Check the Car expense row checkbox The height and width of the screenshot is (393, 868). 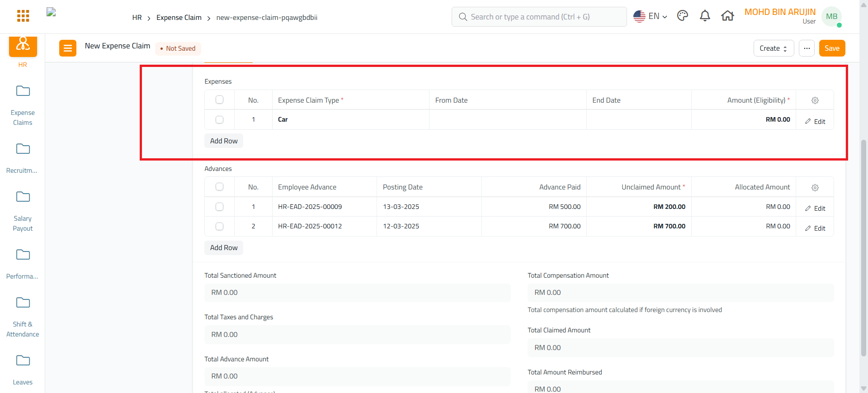pyautogui.click(x=220, y=120)
